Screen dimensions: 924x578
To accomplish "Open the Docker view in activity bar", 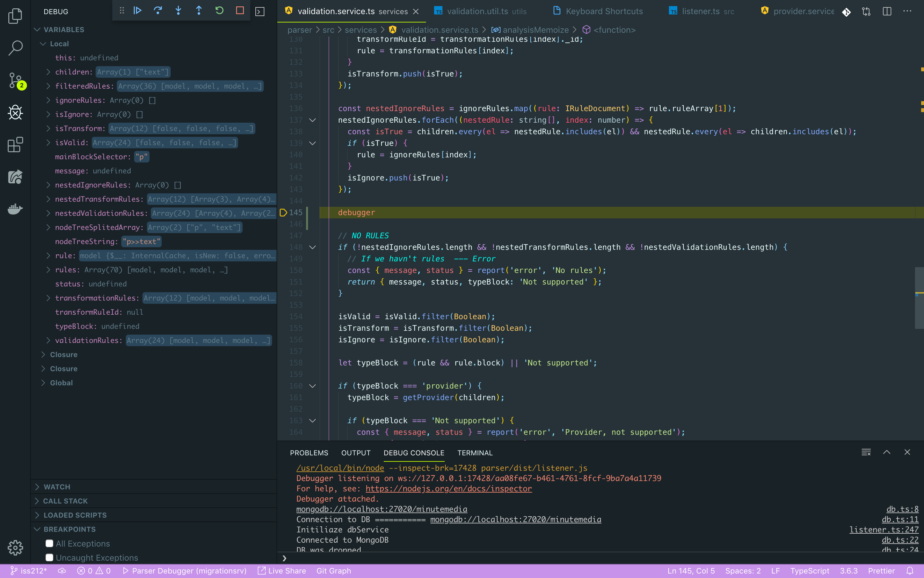I will (15, 209).
